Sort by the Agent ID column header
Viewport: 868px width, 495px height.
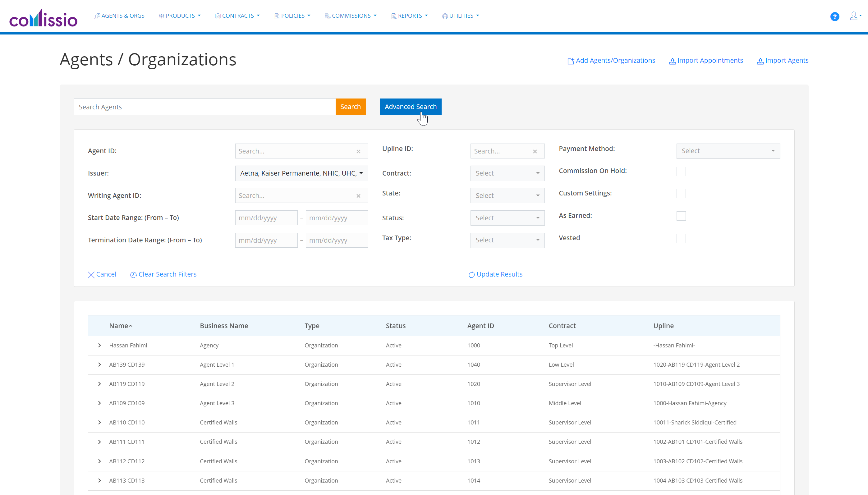(x=480, y=326)
